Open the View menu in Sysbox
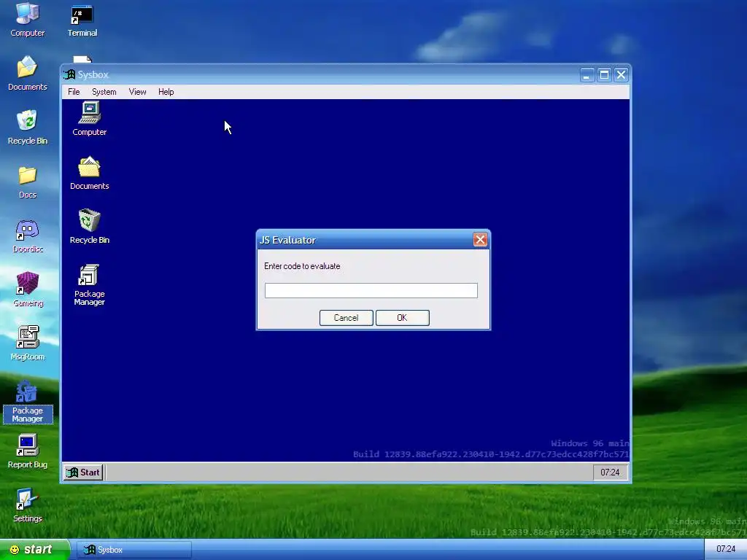Viewport: 747px width, 560px height. [x=137, y=92]
